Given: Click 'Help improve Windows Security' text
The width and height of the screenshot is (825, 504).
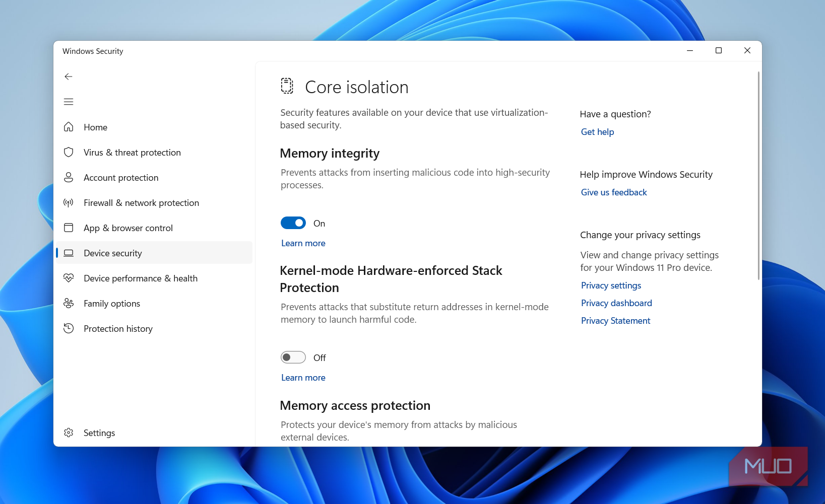Looking at the screenshot, I should click(x=646, y=175).
